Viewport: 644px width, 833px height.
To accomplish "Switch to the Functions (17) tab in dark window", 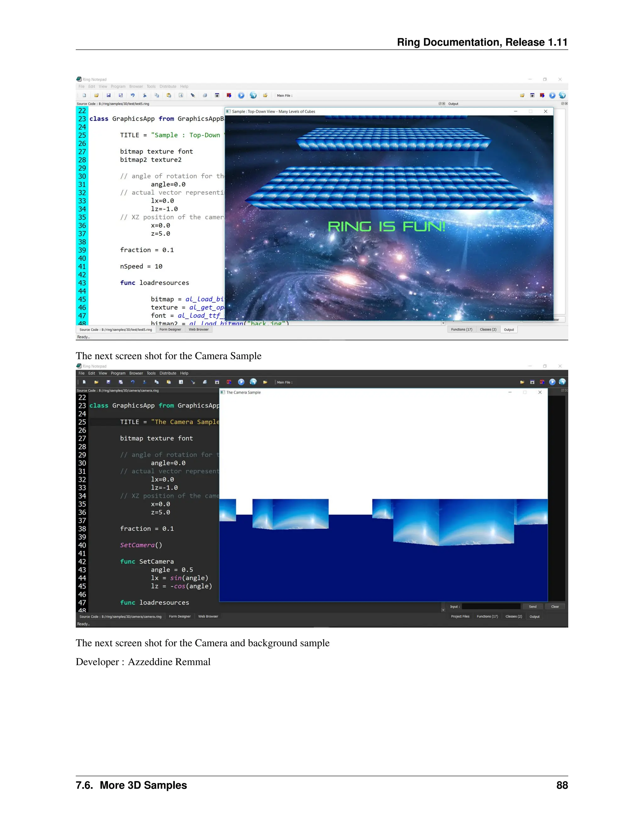I will tap(487, 616).
